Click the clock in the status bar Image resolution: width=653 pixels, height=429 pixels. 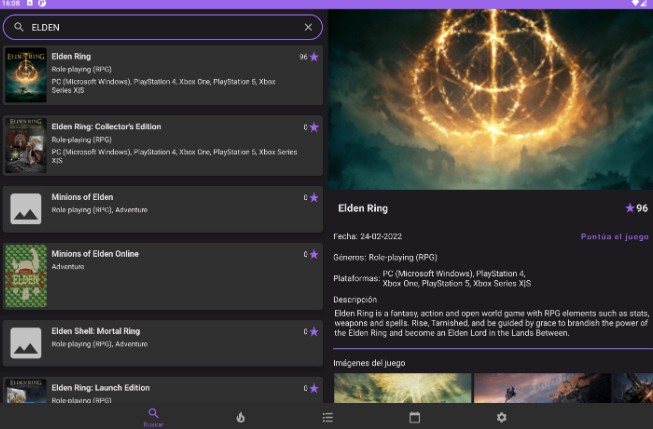point(10,3)
